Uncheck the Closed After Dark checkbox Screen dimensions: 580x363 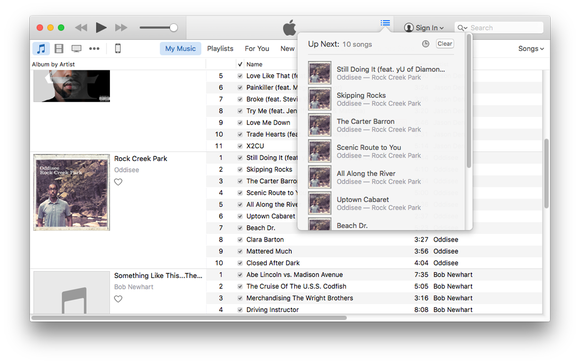pyautogui.click(x=240, y=263)
